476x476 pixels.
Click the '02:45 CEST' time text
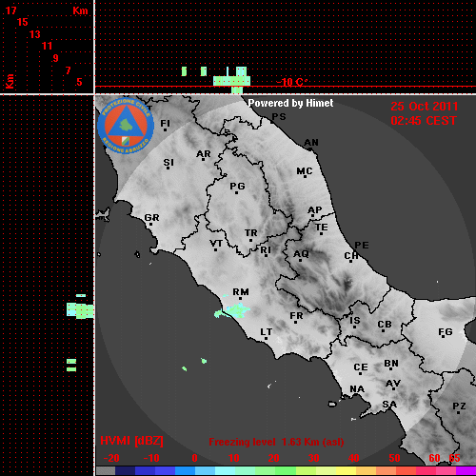(424, 121)
